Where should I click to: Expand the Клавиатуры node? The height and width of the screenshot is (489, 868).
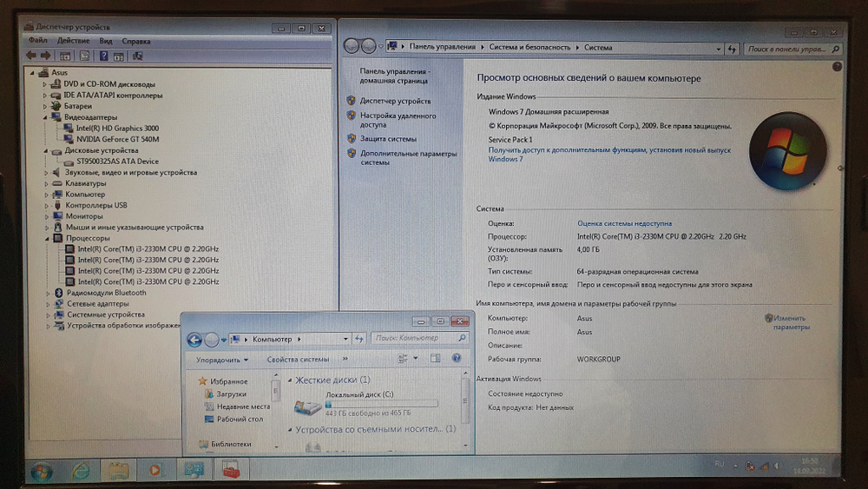[x=47, y=183]
